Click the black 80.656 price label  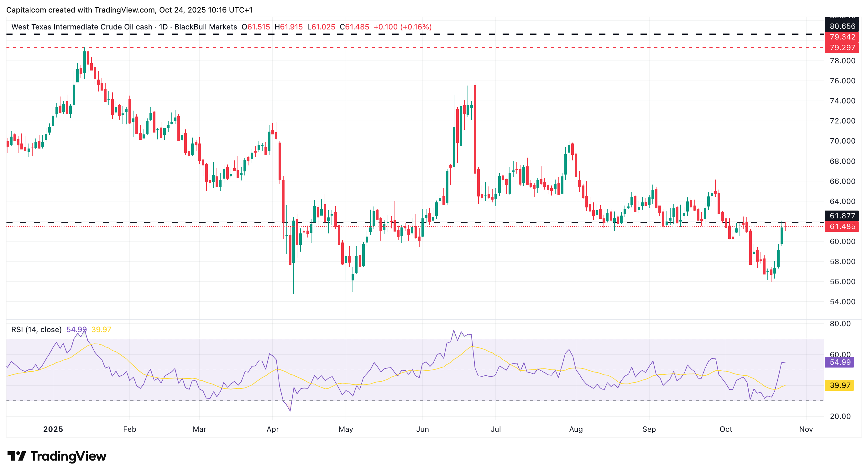tap(842, 26)
